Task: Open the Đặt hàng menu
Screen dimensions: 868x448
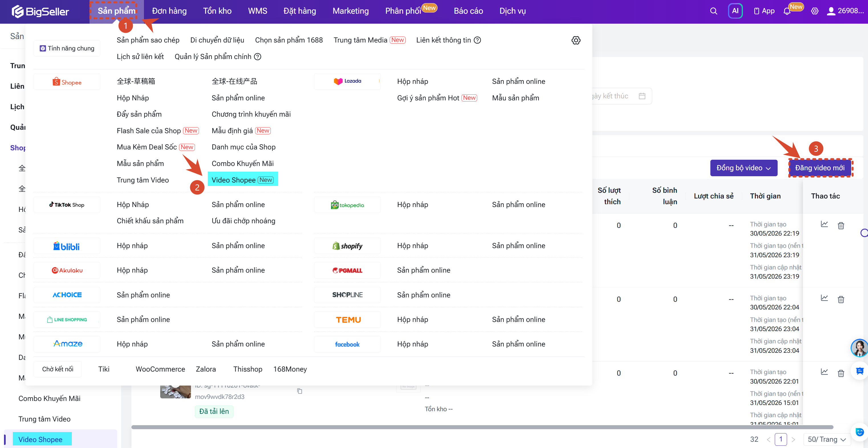Action: pos(300,11)
